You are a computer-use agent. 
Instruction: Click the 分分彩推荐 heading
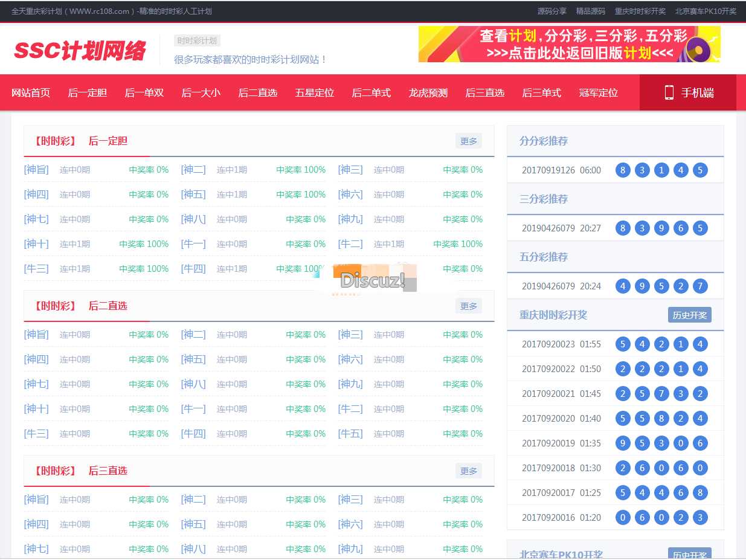(x=544, y=141)
